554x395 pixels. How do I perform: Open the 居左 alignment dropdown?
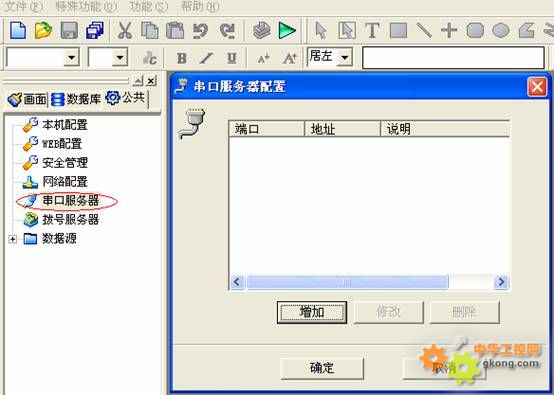pos(344,57)
